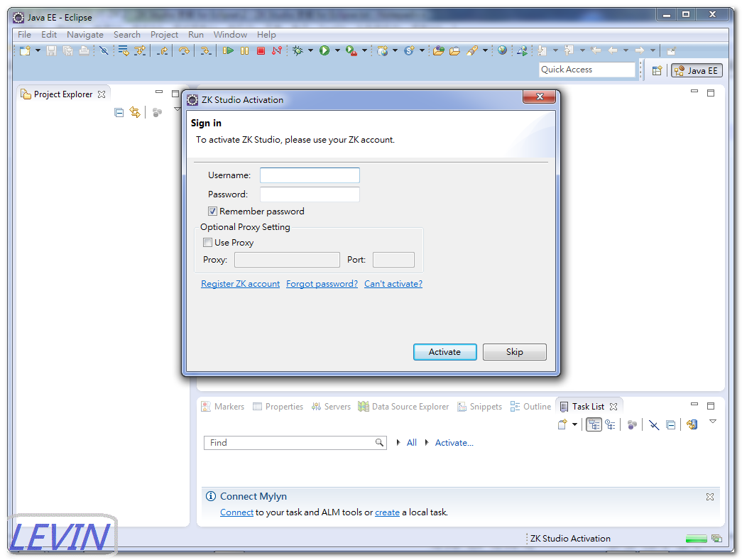Open the Window menu
Image resolution: width=742 pixels, height=560 pixels.
pos(230,35)
